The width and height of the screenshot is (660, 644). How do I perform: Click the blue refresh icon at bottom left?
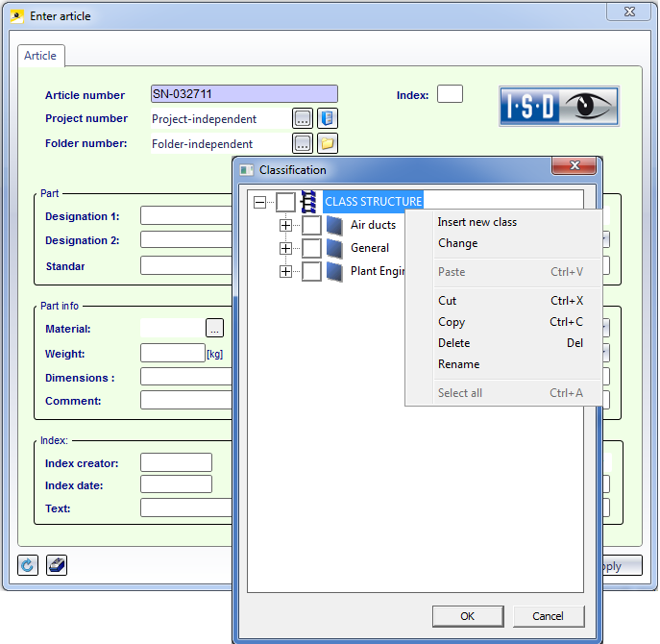[28, 565]
